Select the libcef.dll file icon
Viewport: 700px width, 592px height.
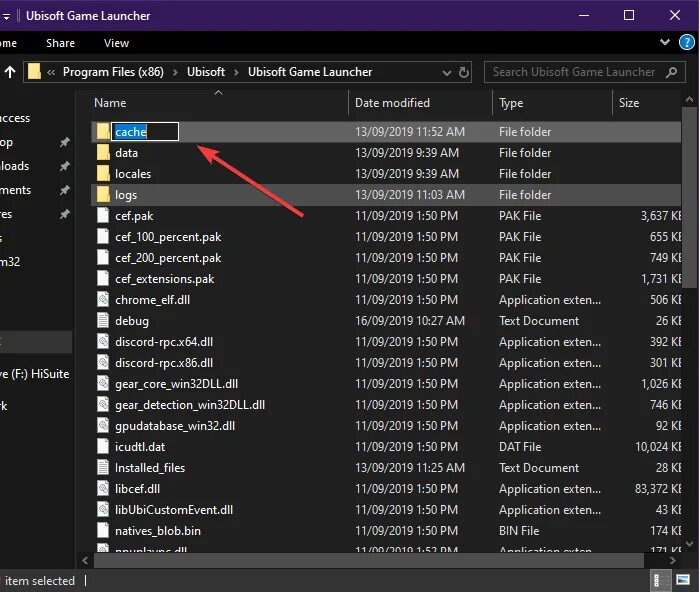coord(103,488)
